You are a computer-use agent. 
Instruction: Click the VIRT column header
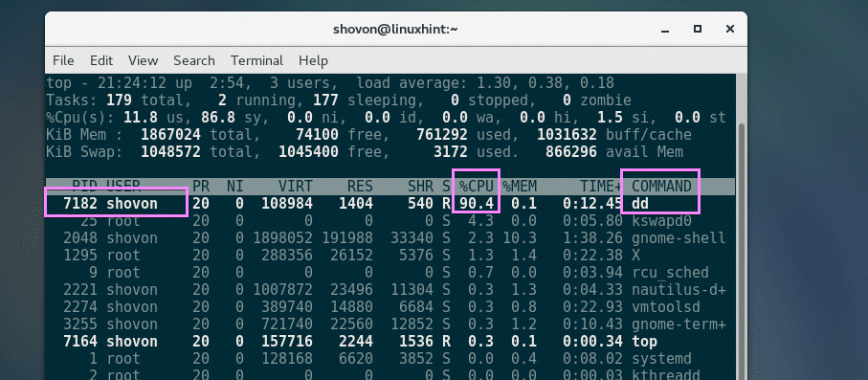pos(296,186)
